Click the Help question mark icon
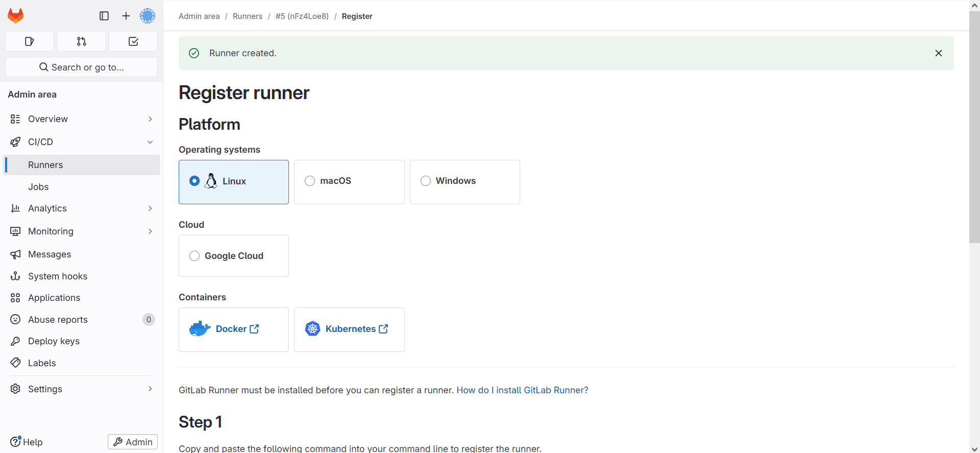 tap(15, 442)
